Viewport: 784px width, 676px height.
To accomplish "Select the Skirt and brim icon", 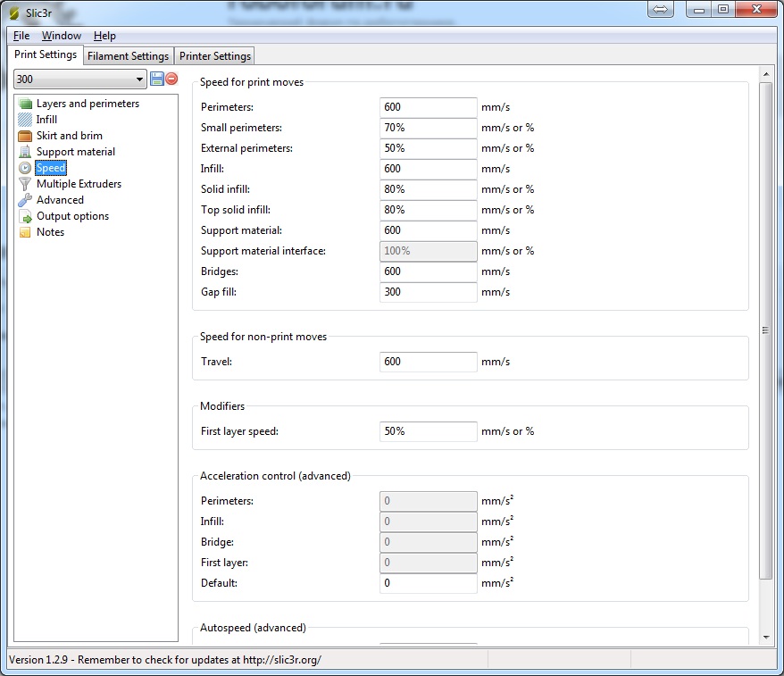I will (x=25, y=136).
